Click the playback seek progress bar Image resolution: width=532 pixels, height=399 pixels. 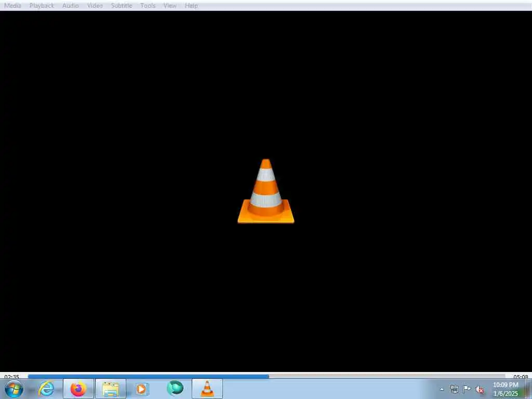point(267,376)
